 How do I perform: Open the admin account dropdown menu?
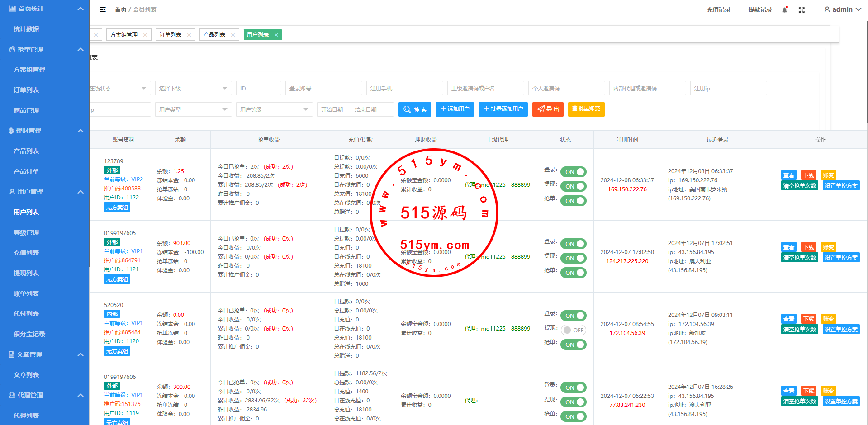coord(842,9)
